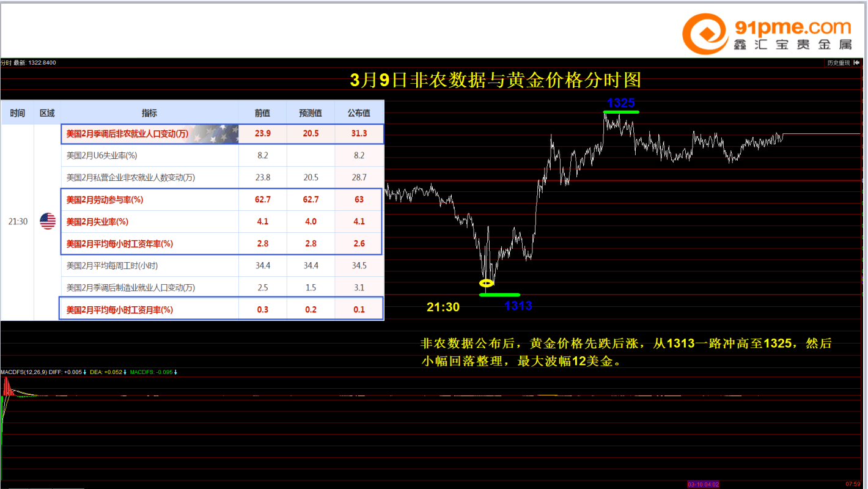This screenshot has width=868, height=489.
Task: Click the US flag icon in 区域 column
Action: point(48,221)
